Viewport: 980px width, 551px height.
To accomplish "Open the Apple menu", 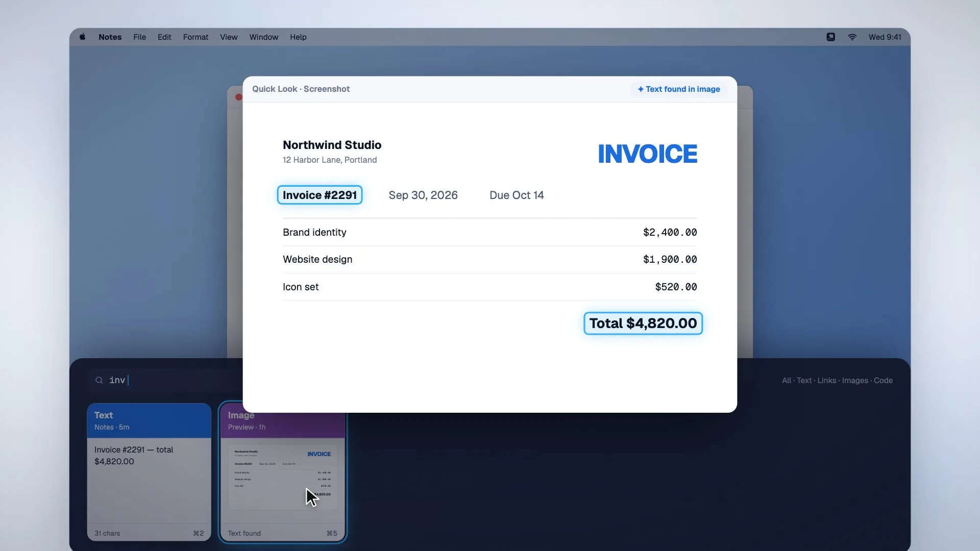I will point(83,37).
